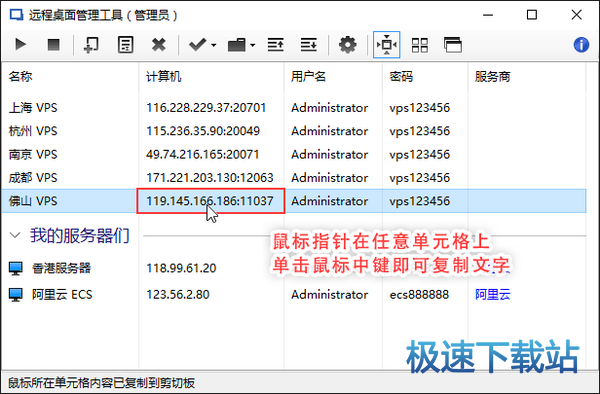The width and height of the screenshot is (600, 394).
Task: Select the 香港服务器 entry name
Action: (61, 268)
